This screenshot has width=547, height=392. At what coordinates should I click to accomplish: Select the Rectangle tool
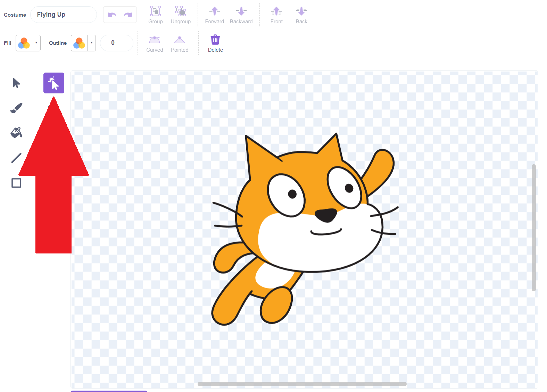(16, 183)
